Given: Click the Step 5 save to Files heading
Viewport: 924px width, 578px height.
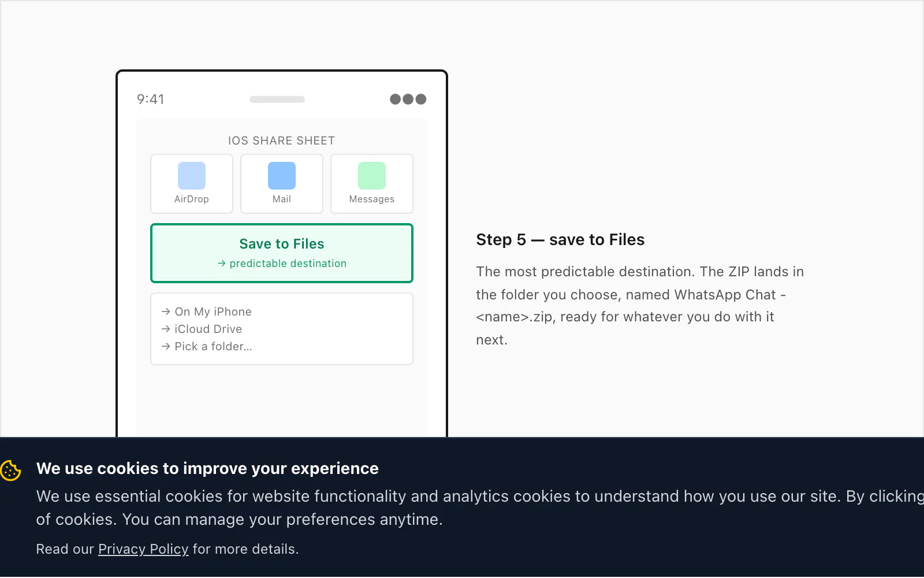Looking at the screenshot, I should tap(560, 239).
